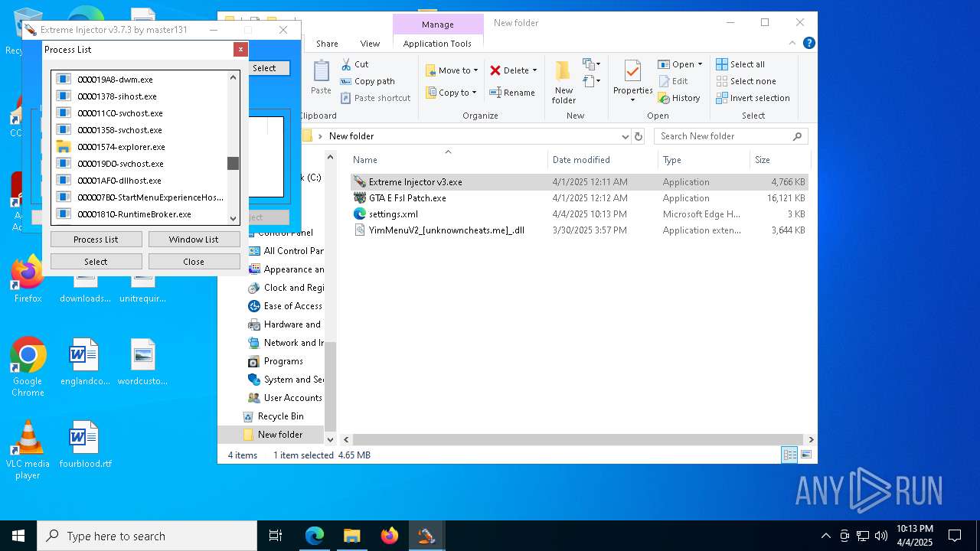Close Process List dialog with red X
The width and height of the screenshot is (980, 551).
(240, 49)
